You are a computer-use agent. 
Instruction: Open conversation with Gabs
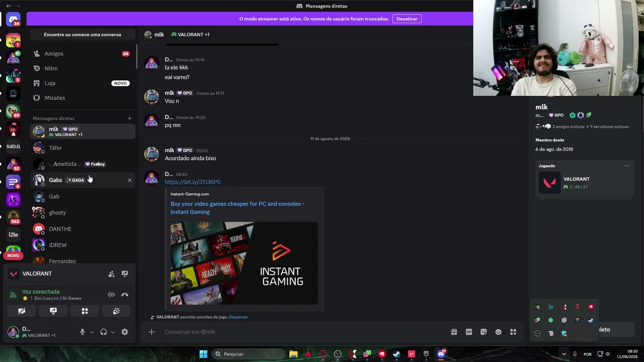83,180
